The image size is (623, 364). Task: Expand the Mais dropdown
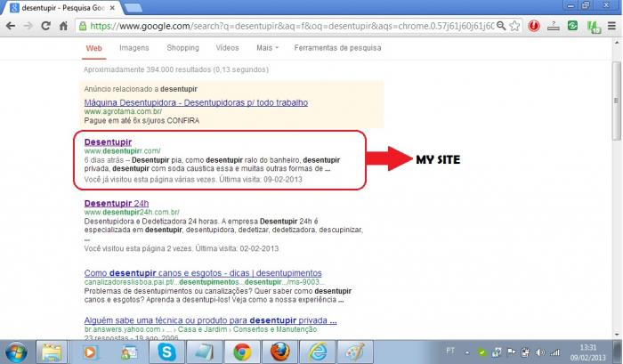pyautogui.click(x=267, y=48)
